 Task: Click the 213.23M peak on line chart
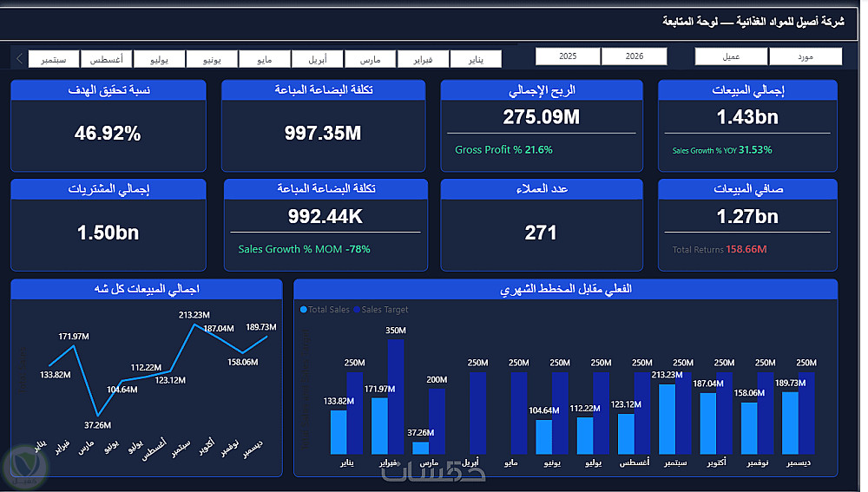tap(194, 325)
